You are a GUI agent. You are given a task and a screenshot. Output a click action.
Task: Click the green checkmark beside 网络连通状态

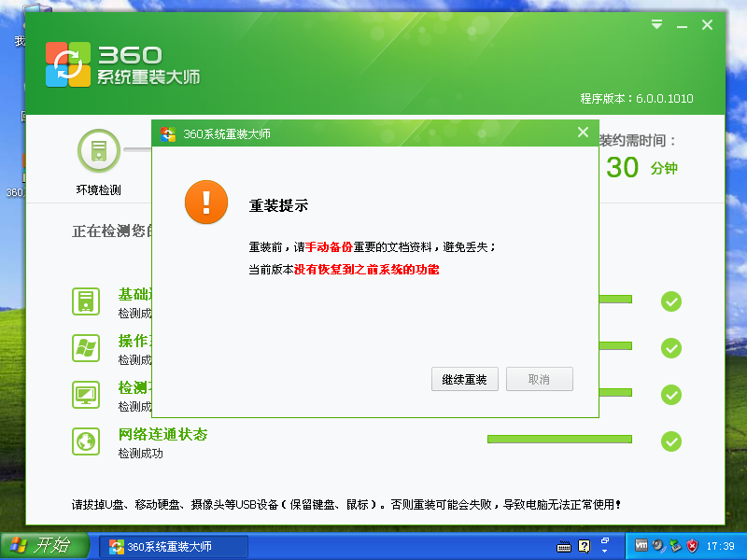pyautogui.click(x=670, y=441)
